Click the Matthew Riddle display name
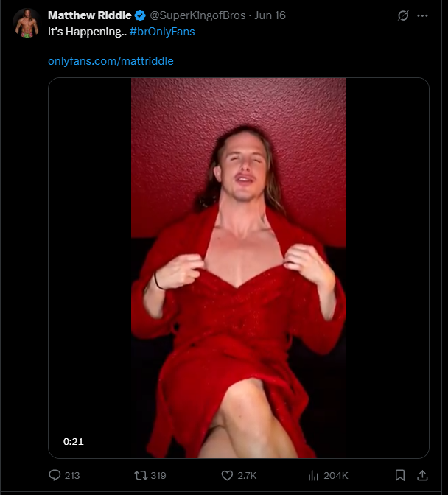The width and height of the screenshot is (448, 495). tap(90, 15)
